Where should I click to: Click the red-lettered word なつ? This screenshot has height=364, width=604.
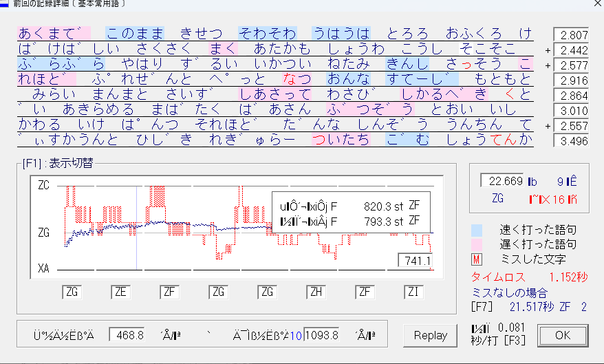(x=296, y=79)
